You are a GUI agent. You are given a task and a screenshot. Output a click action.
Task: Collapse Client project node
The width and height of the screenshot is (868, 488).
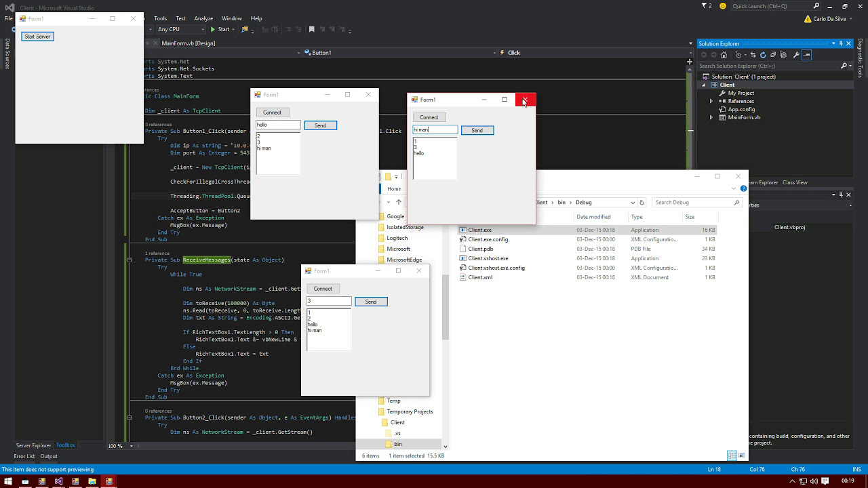[704, 85]
